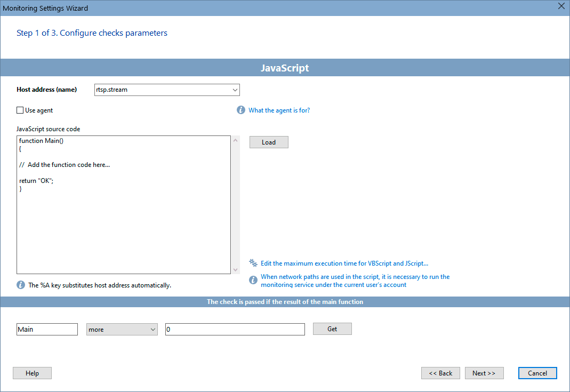Click the info icon beside network paths note
The width and height of the screenshot is (570, 392).
pyautogui.click(x=253, y=281)
